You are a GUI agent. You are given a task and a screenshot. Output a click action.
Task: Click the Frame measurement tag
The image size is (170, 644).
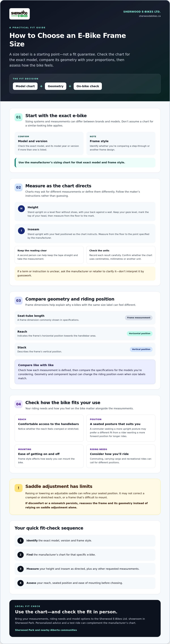pos(139,318)
